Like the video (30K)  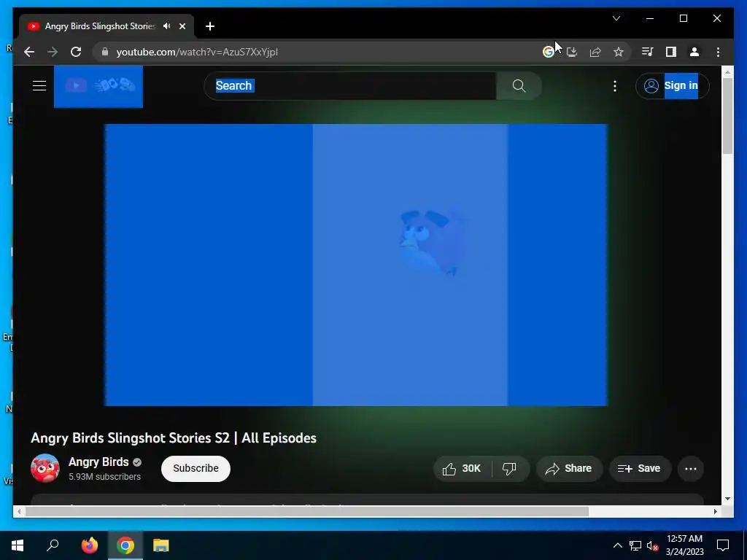pyautogui.click(x=462, y=469)
